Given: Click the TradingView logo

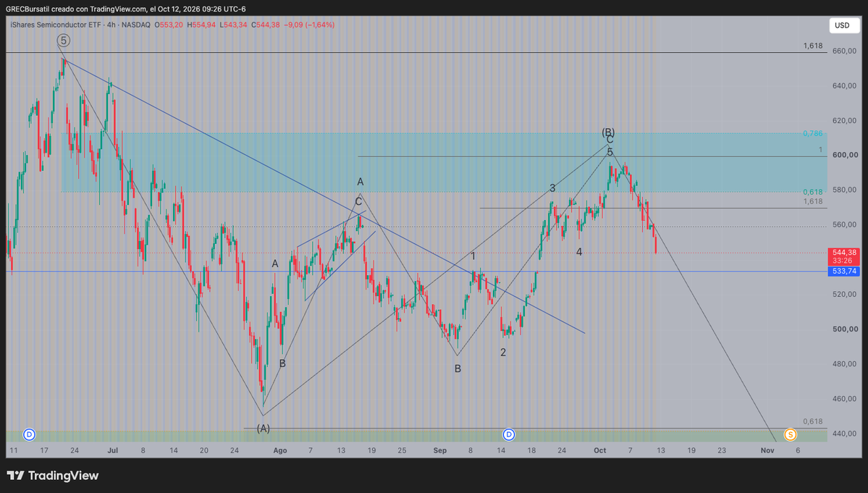Looking at the screenshot, I should (x=53, y=476).
